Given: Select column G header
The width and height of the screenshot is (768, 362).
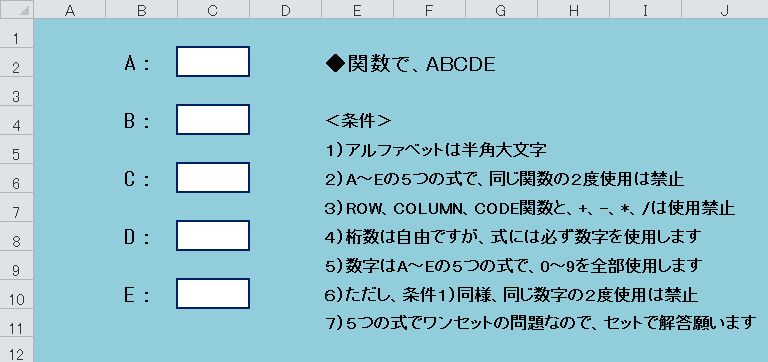Looking at the screenshot, I should (502, 9).
